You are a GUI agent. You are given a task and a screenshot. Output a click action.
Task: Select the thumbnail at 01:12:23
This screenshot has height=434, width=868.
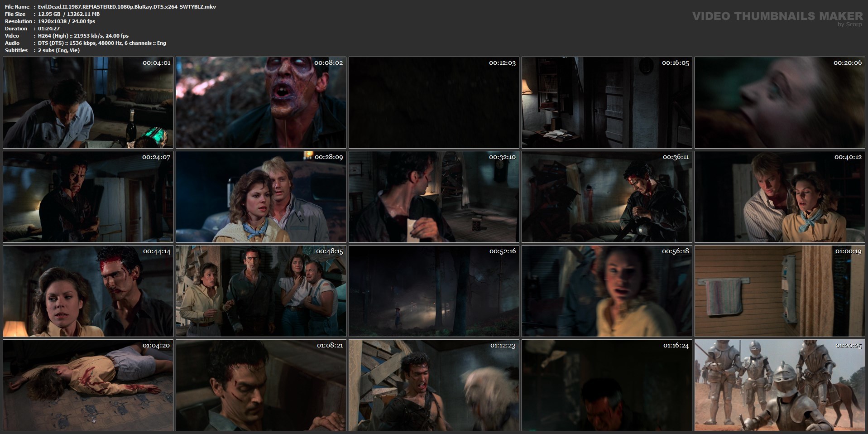click(434, 385)
